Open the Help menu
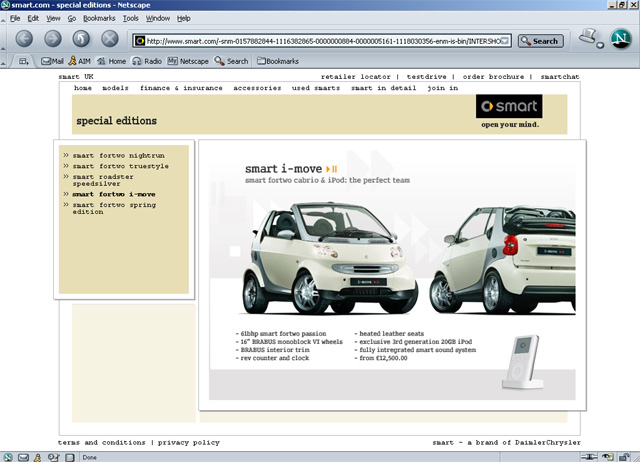 [184, 18]
